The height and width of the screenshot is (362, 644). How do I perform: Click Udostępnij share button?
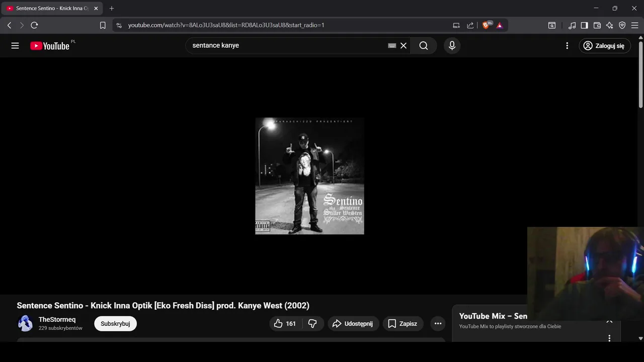(x=354, y=324)
